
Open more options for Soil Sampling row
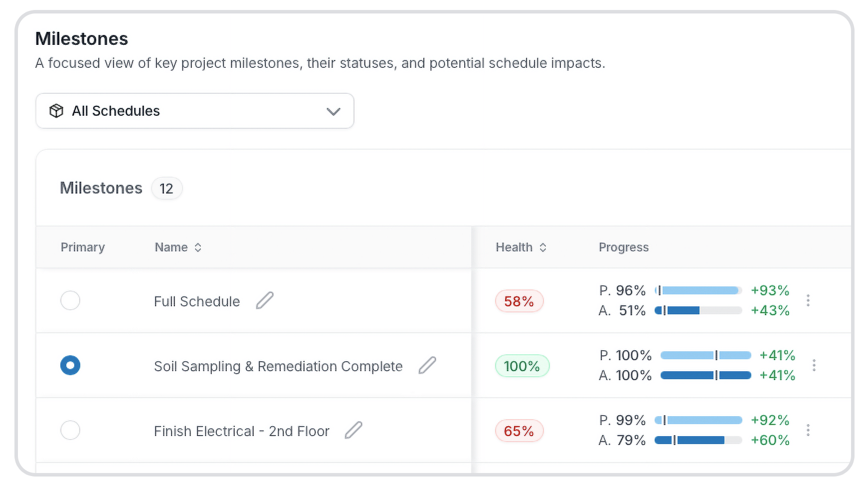click(x=814, y=365)
